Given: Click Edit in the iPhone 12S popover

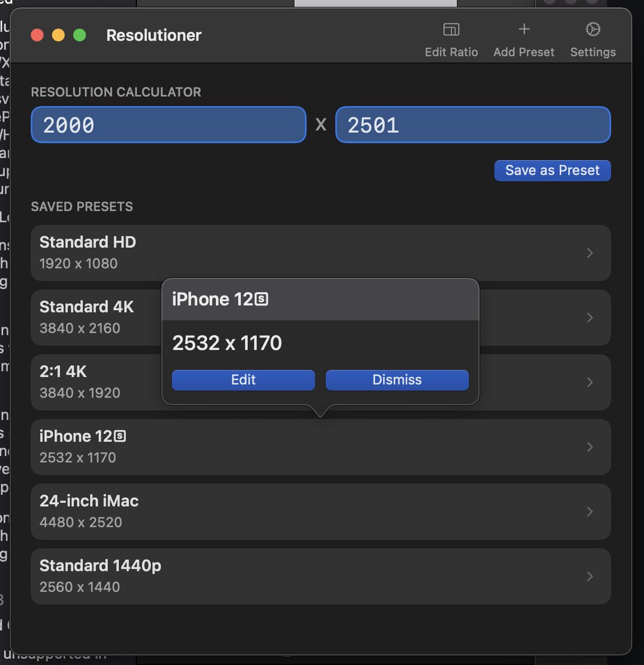Looking at the screenshot, I should [x=243, y=380].
